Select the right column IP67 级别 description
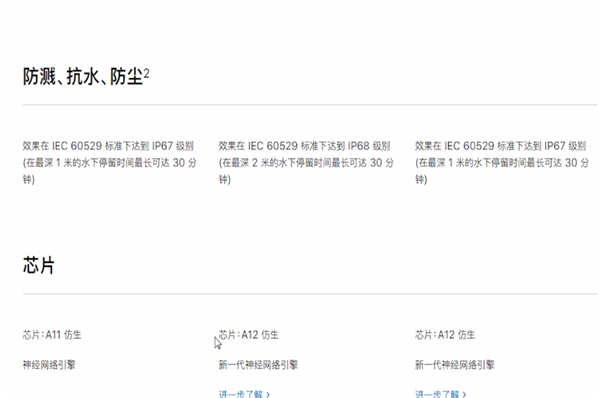 [502, 163]
